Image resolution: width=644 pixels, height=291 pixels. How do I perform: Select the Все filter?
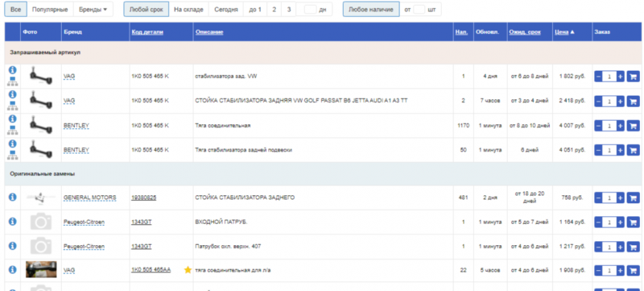pos(15,9)
